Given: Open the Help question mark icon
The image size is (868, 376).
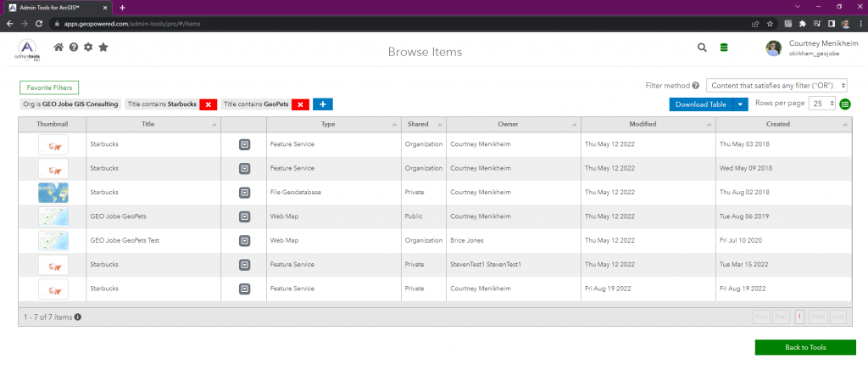Looking at the screenshot, I should (74, 48).
